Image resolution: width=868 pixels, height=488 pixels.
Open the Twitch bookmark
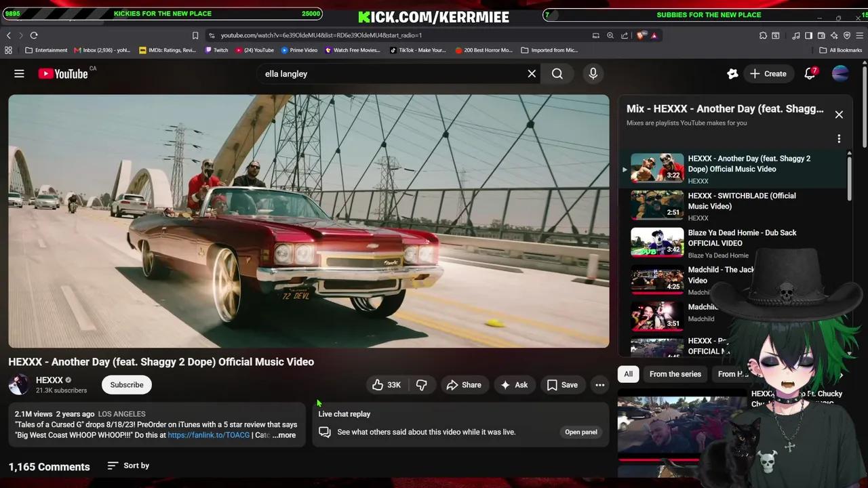click(217, 50)
